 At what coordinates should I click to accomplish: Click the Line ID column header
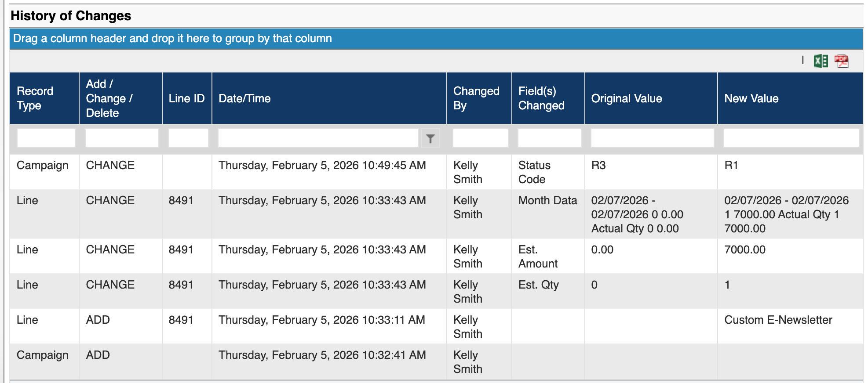point(186,98)
